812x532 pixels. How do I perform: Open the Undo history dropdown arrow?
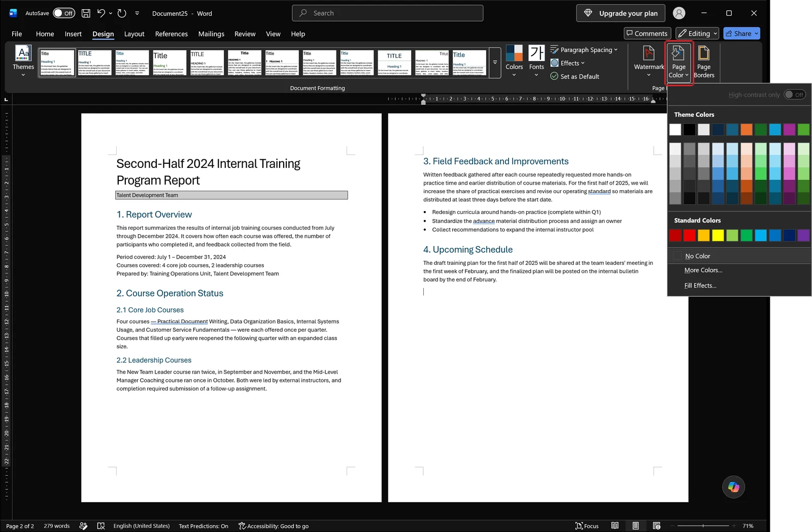(111, 13)
